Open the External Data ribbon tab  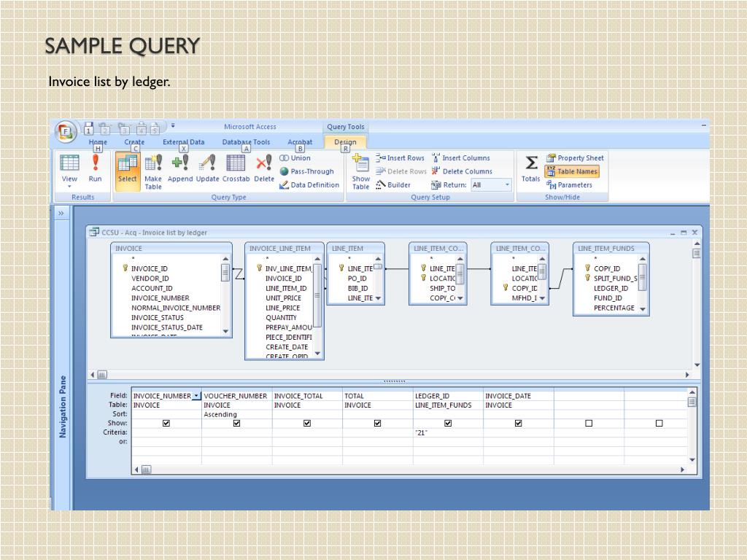(183, 142)
